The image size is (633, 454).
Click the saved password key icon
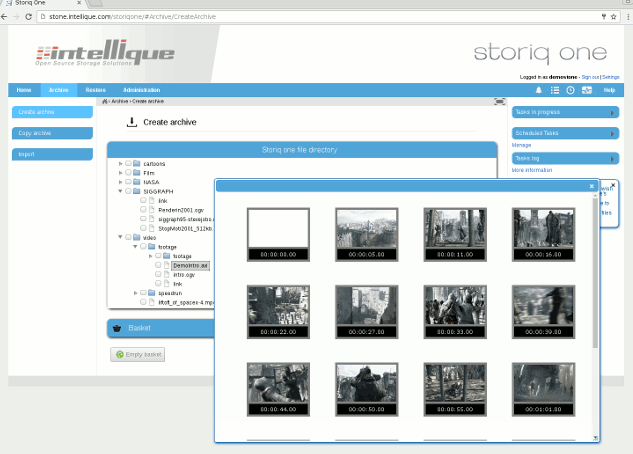click(x=604, y=17)
